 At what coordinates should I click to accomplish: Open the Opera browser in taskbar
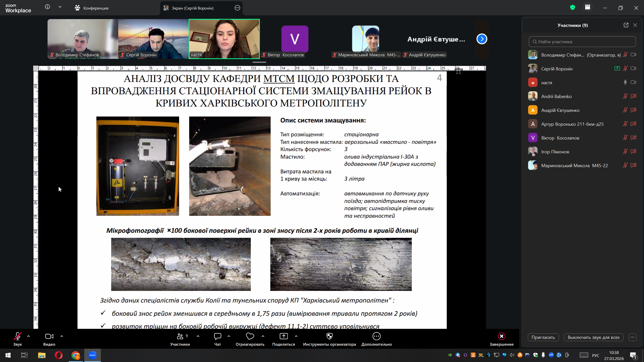click(x=59, y=355)
